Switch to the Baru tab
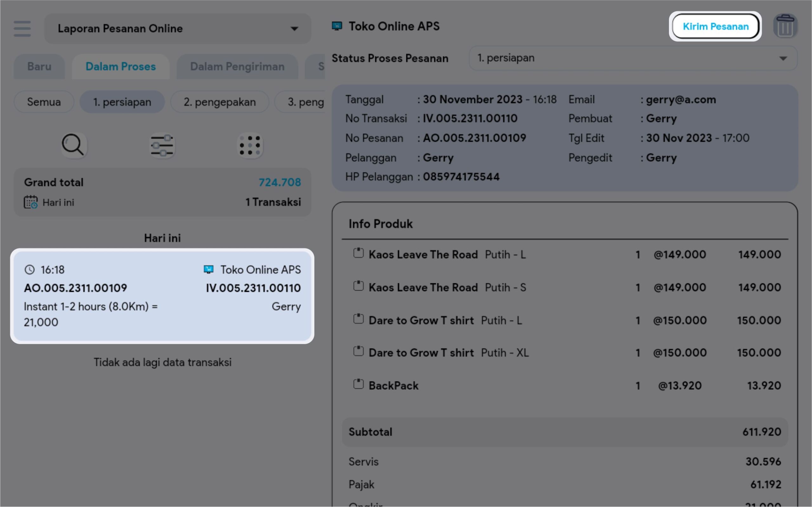The height and width of the screenshot is (507, 812). pyautogui.click(x=39, y=67)
